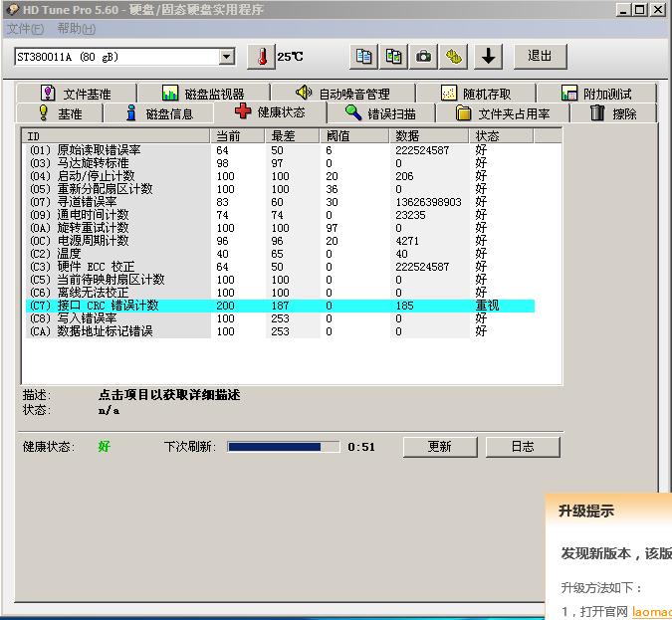Select row (C3) 硬件 ECC 校正
The image size is (672, 620).
pyautogui.click(x=281, y=267)
